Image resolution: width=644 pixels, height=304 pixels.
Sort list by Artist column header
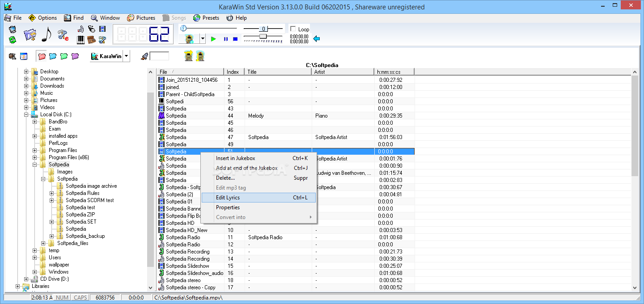click(x=343, y=72)
